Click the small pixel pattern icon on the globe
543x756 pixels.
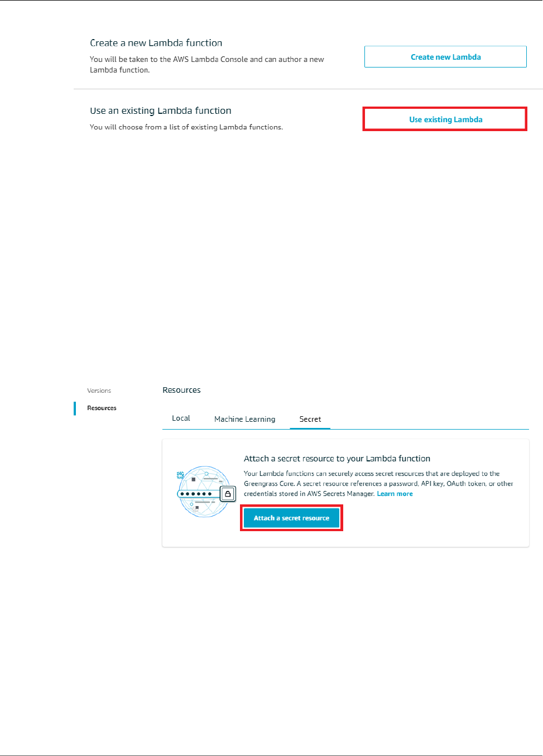coord(180,475)
